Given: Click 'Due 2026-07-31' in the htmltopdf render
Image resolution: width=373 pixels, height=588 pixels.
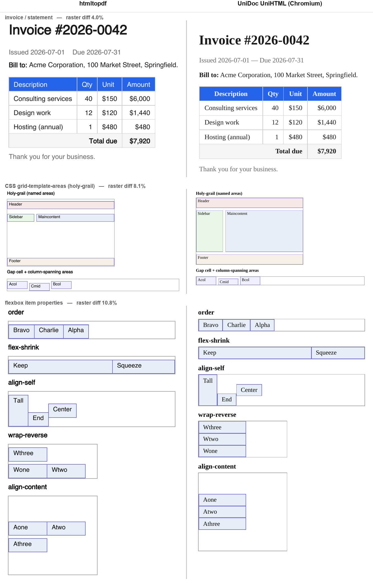Looking at the screenshot, I should pos(96,52).
